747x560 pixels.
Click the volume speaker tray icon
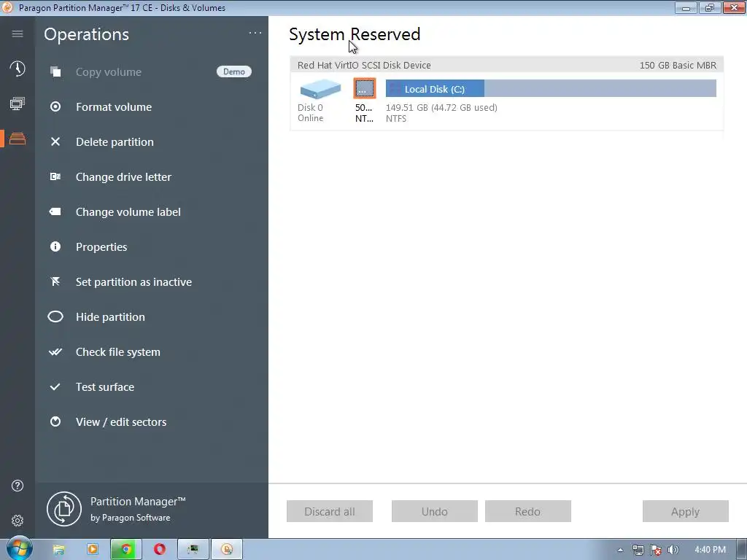point(673,550)
